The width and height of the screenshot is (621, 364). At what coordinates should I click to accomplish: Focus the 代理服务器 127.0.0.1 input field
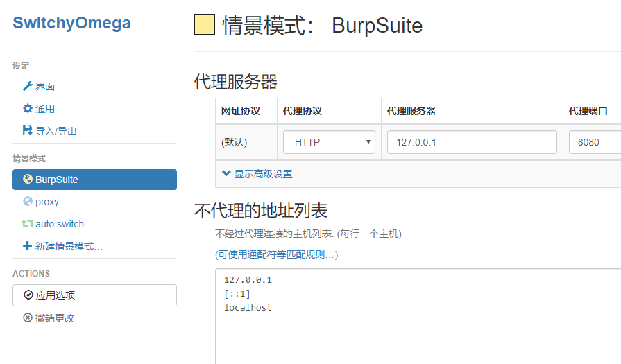pos(472,142)
